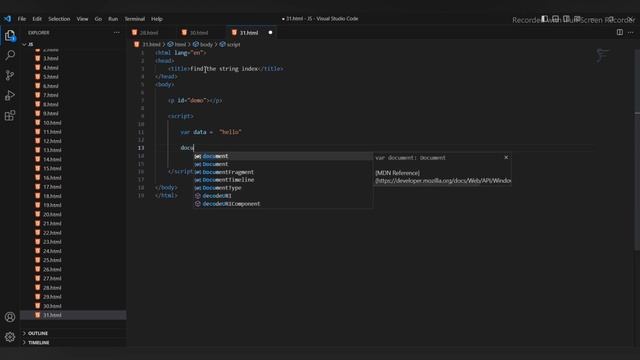The height and width of the screenshot is (360, 640).
Task: Open 22.html in the Explorer
Action: pyautogui.click(x=52, y=233)
